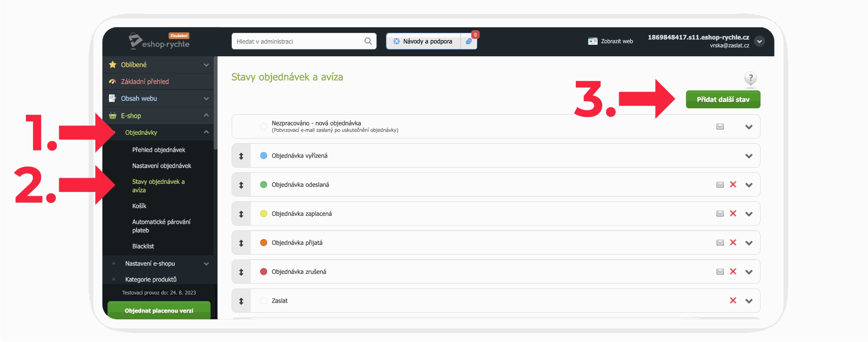Open Košík submenu item
The image size is (868, 342).
click(x=139, y=206)
